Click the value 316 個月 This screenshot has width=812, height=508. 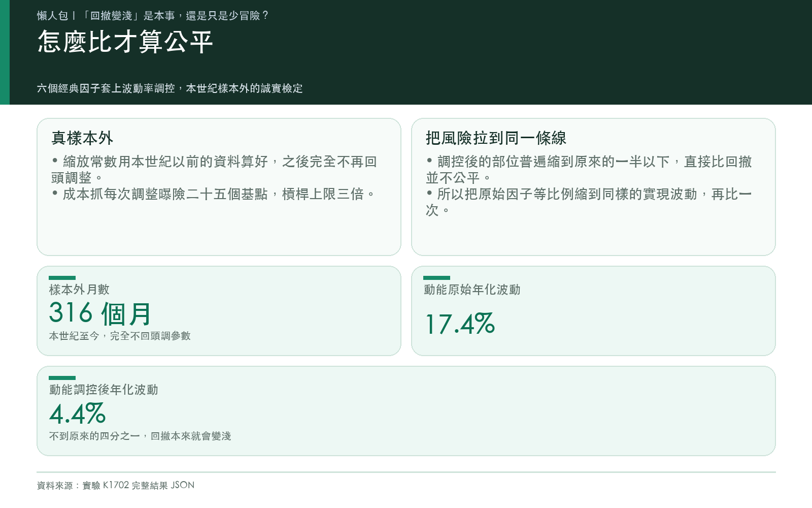[x=100, y=313]
